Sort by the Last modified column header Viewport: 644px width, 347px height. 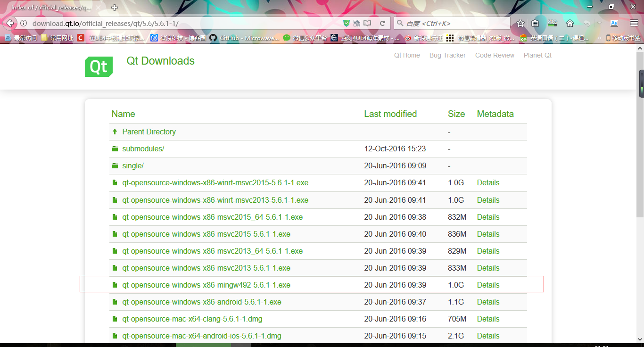tap(390, 114)
